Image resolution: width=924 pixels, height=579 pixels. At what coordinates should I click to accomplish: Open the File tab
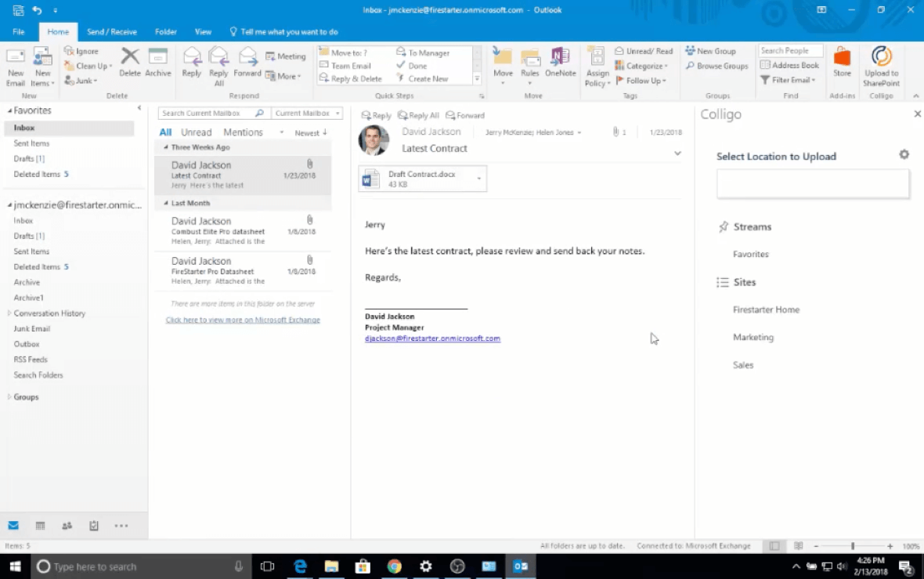[x=19, y=32]
